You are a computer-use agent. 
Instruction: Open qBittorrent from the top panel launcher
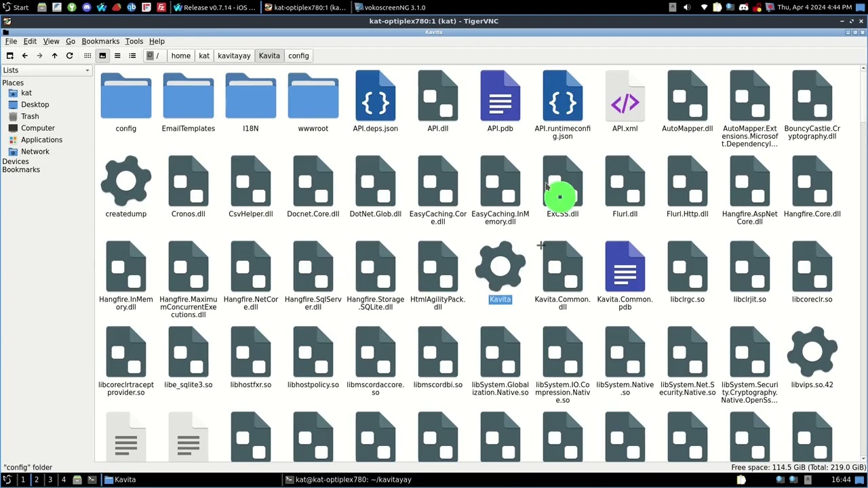pos(132,7)
